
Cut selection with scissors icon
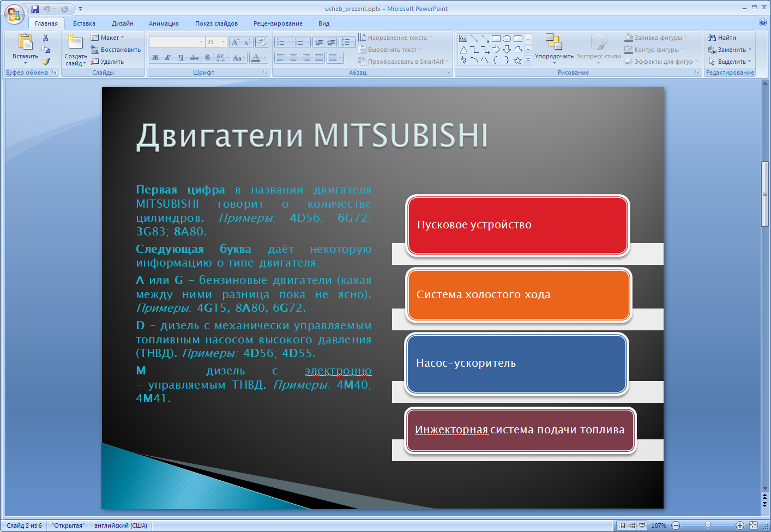point(46,38)
